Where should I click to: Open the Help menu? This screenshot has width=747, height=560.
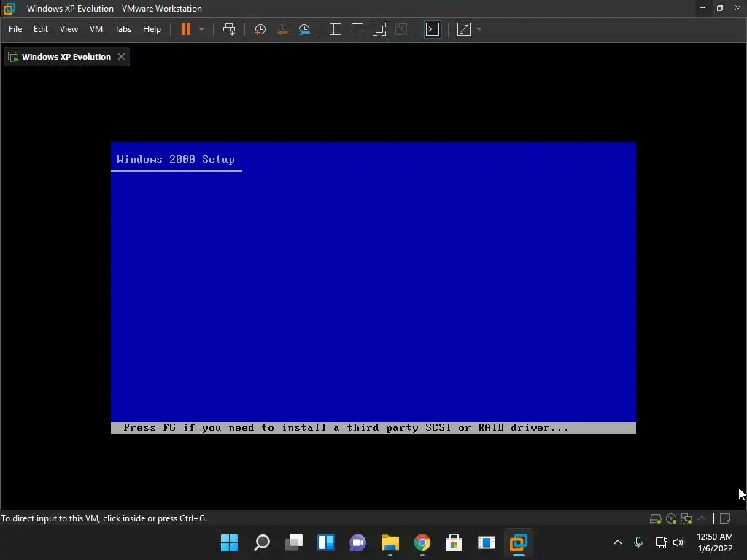tap(152, 29)
